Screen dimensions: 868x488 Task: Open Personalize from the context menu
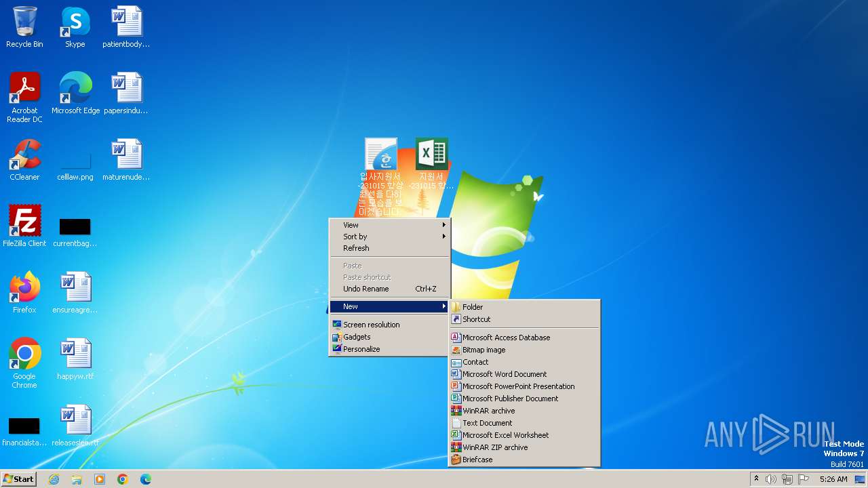[x=389, y=349]
